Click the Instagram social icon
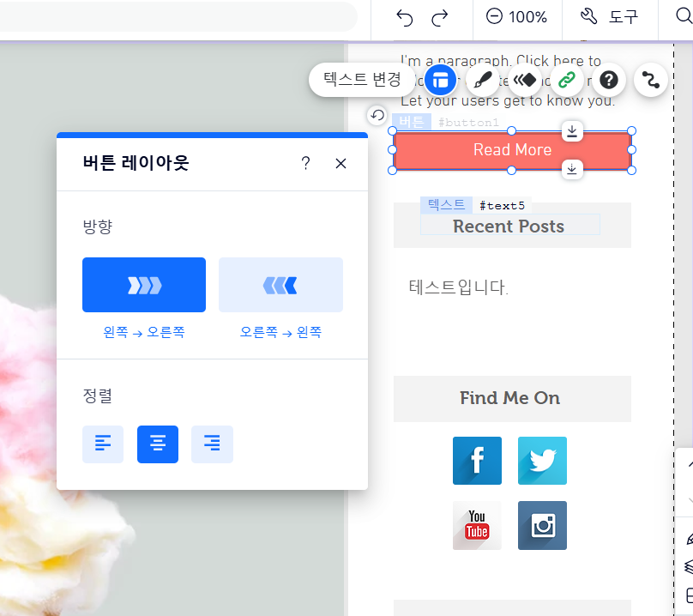693x616 pixels. (x=542, y=525)
